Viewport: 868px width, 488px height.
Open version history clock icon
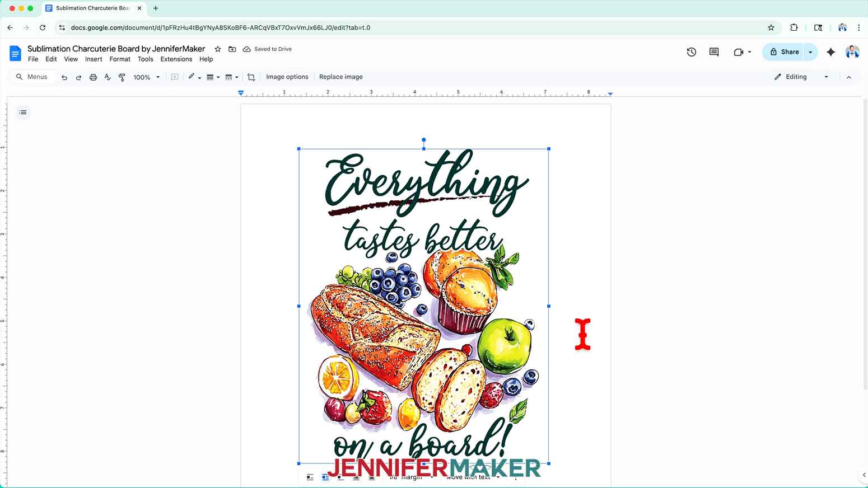point(692,52)
